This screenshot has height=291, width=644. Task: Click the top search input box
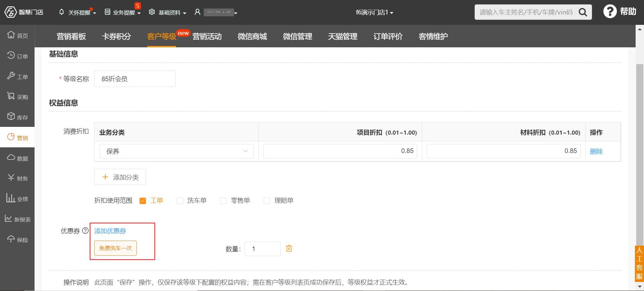point(527,12)
